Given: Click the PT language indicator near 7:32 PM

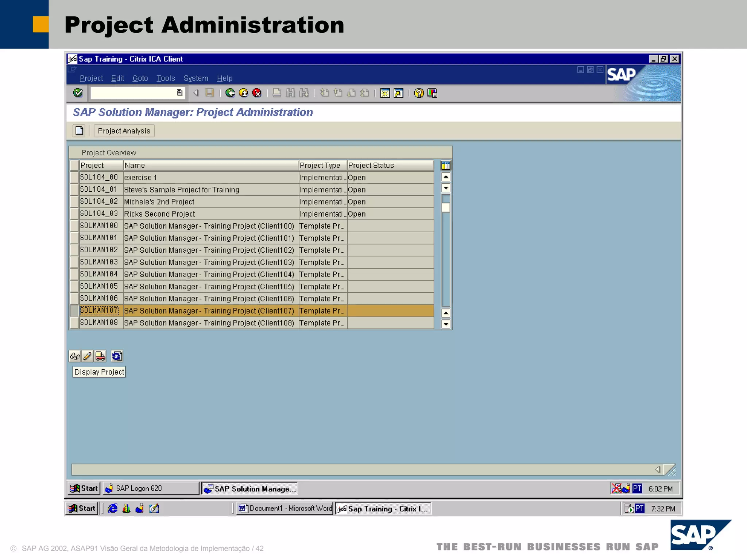Looking at the screenshot, I should 639,508.
